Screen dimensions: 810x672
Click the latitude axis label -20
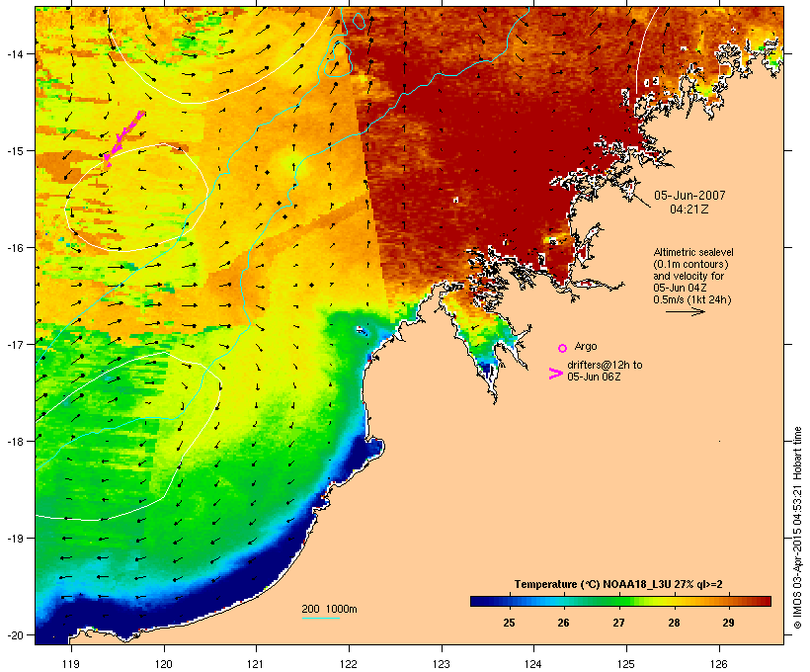coord(14,634)
